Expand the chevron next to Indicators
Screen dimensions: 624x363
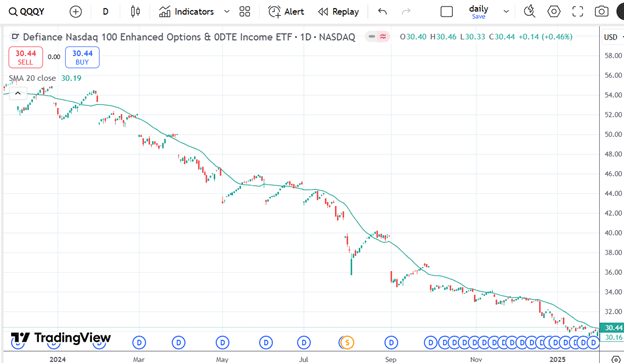226,12
